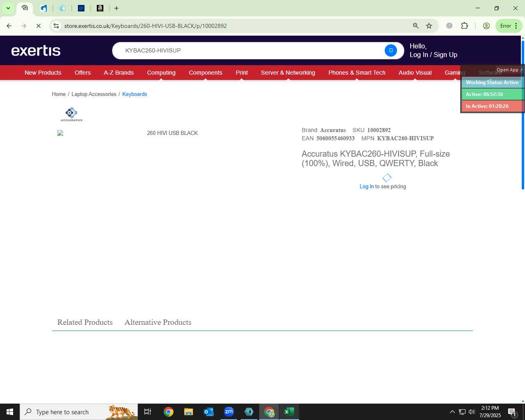The width and height of the screenshot is (525, 420).
Task: Open the blue diamond app on the taskbar
Action: [249, 412]
